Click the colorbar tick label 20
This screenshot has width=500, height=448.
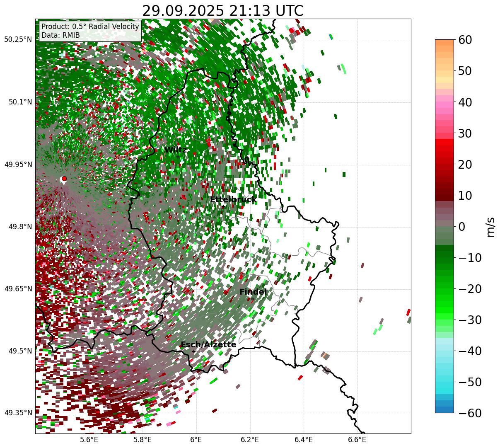[466, 165]
